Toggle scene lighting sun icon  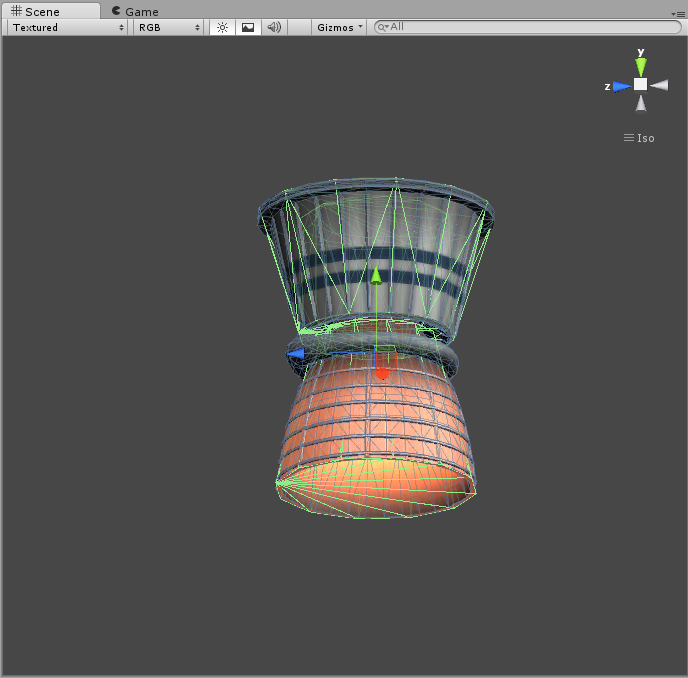[222, 27]
